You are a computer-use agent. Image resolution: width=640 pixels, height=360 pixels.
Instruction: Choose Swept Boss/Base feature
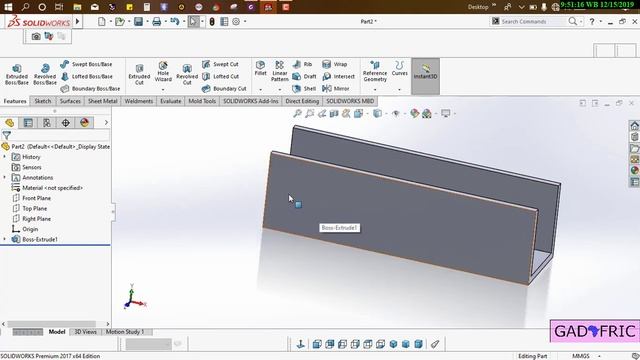[86, 64]
